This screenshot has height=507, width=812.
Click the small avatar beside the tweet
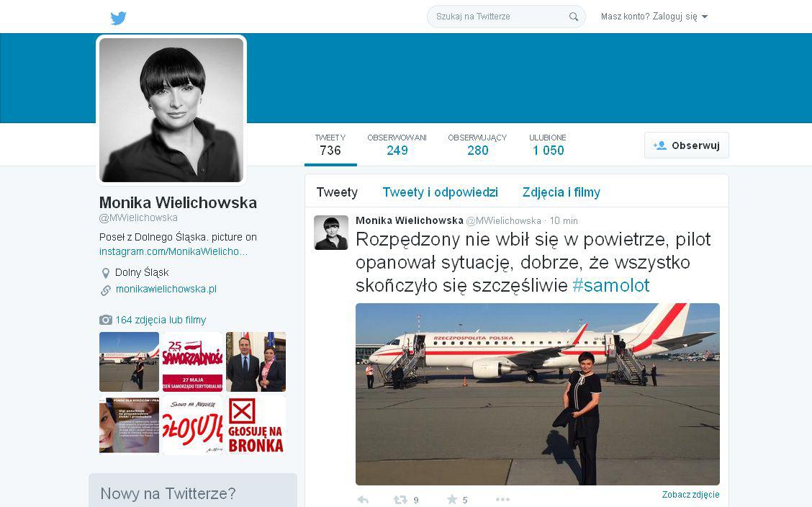point(331,233)
